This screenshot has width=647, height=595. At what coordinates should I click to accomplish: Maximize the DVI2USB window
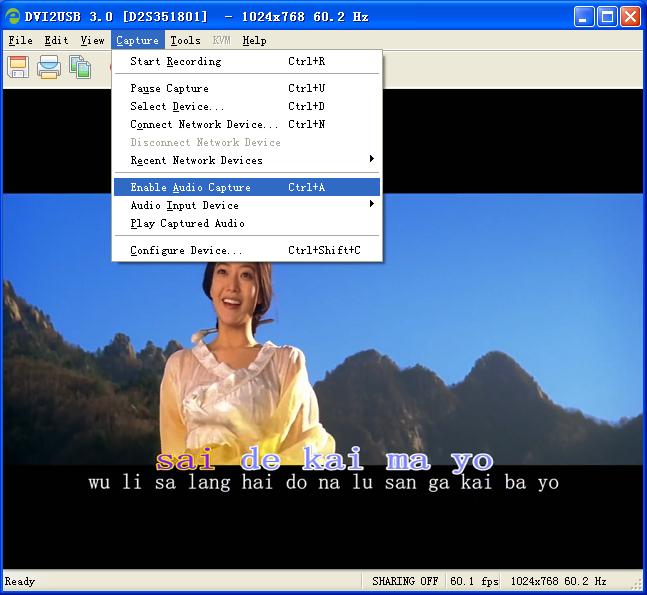coord(608,17)
